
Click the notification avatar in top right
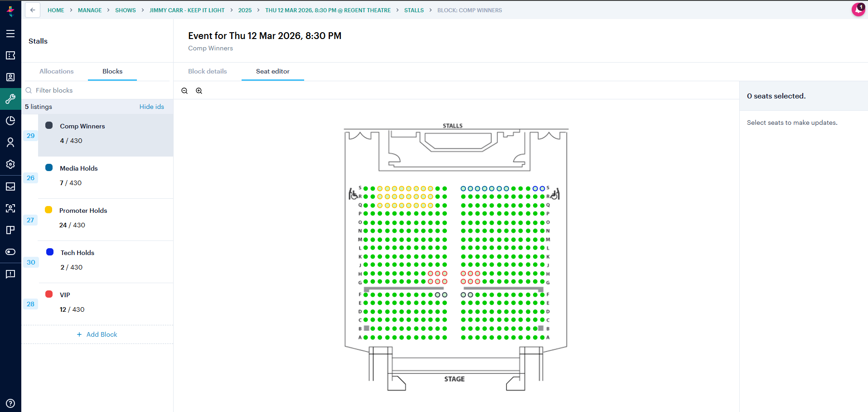[x=858, y=10]
